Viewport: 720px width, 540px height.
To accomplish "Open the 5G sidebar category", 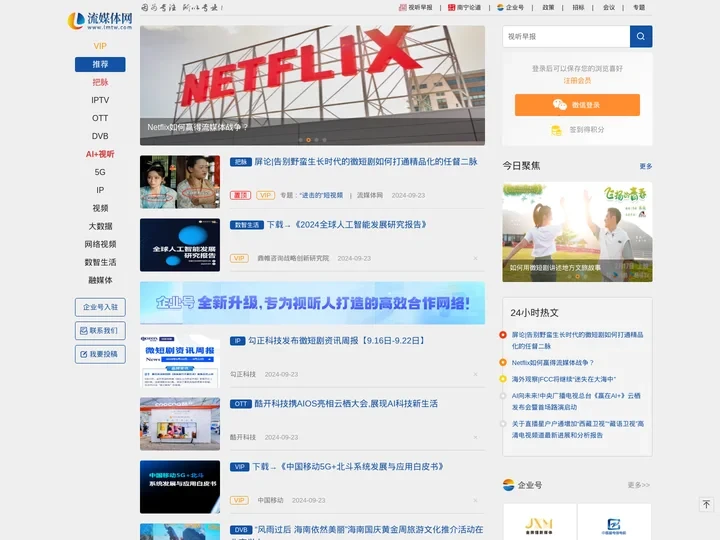I will click(x=100, y=172).
